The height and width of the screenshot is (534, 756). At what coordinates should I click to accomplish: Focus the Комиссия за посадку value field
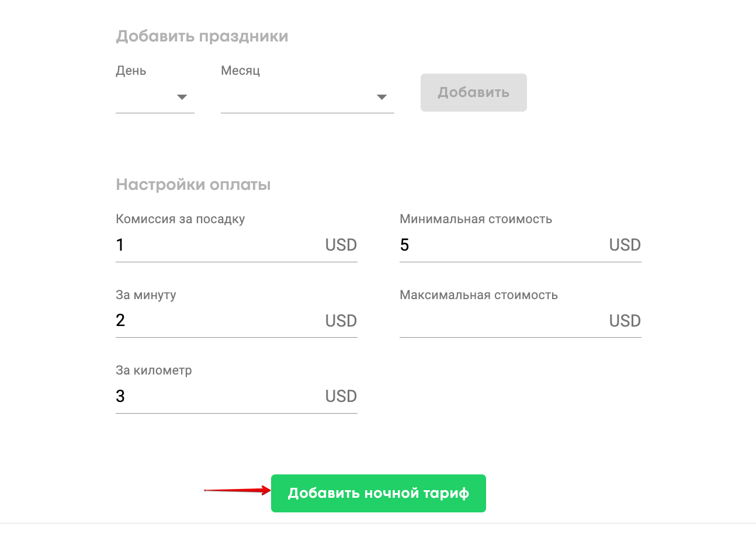[x=216, y=245]
